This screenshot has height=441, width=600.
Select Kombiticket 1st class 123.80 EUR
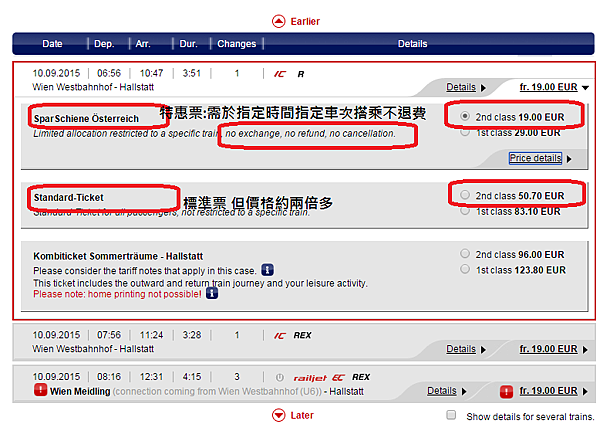[465, 269]
